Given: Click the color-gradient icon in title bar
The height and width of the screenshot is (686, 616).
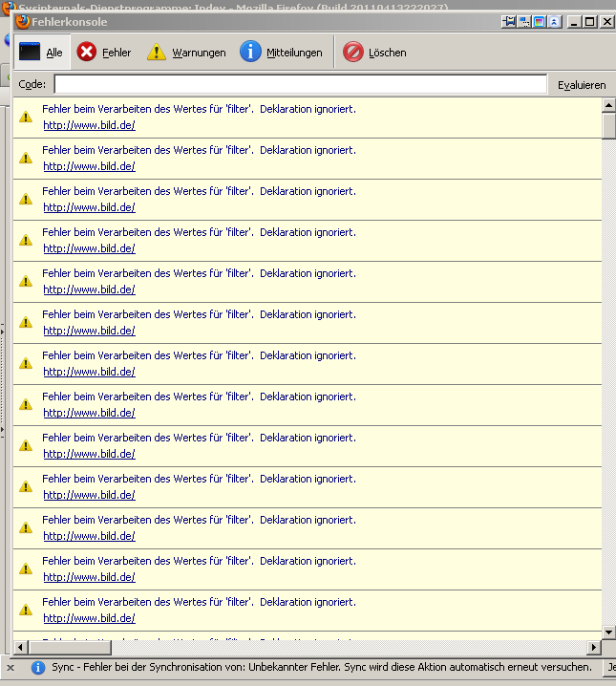Looking at the screenshot, I should pyautogui.click(x=539, y=21).
